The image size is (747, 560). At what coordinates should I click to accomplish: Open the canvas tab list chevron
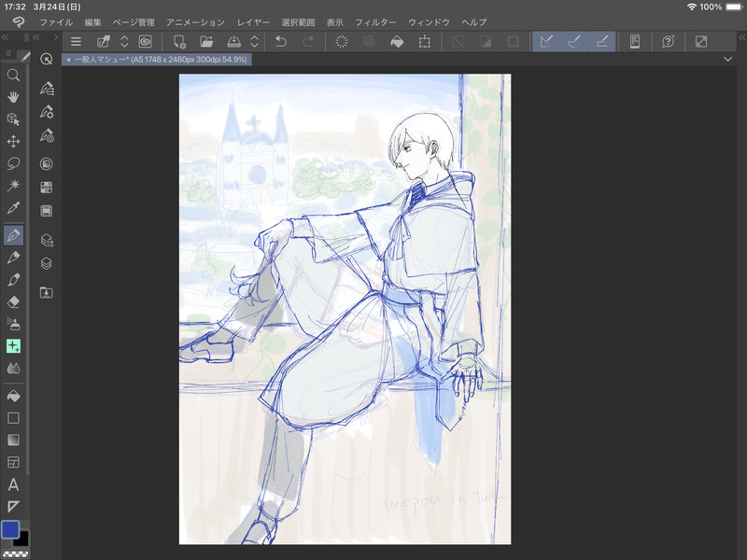click(727, 59)
